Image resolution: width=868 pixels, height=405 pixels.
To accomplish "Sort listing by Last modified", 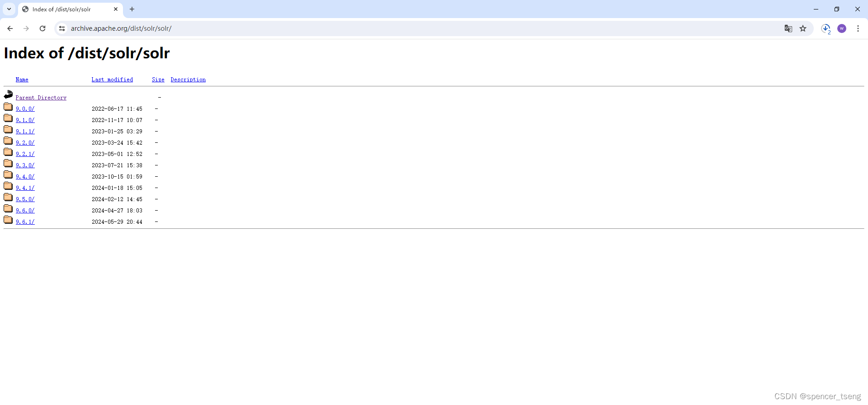I will click(x=112, y=80).
